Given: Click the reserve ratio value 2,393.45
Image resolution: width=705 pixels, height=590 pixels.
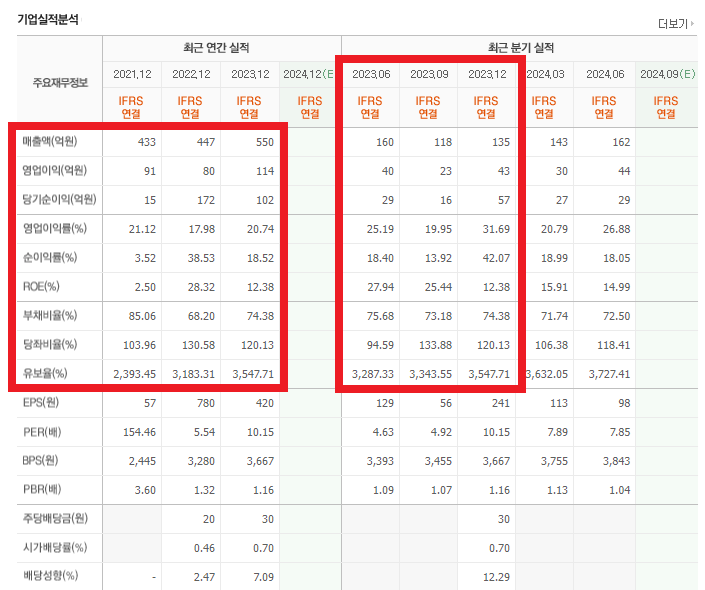Looking at the screenshot, I should 134,374.
